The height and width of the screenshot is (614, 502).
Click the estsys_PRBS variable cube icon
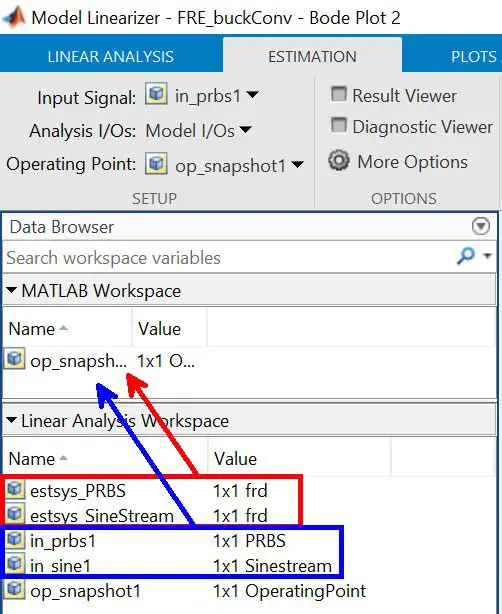[15, 489]
